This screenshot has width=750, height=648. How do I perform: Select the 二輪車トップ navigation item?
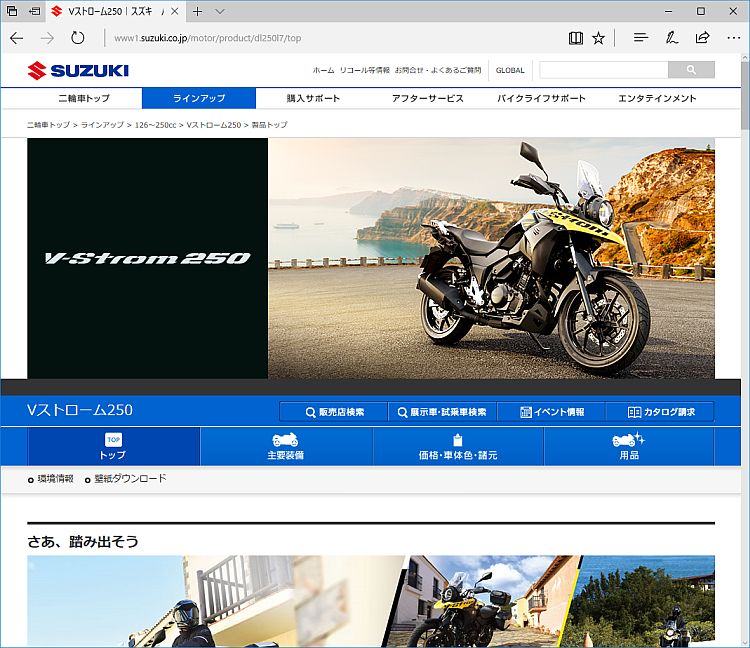[84, 99]
